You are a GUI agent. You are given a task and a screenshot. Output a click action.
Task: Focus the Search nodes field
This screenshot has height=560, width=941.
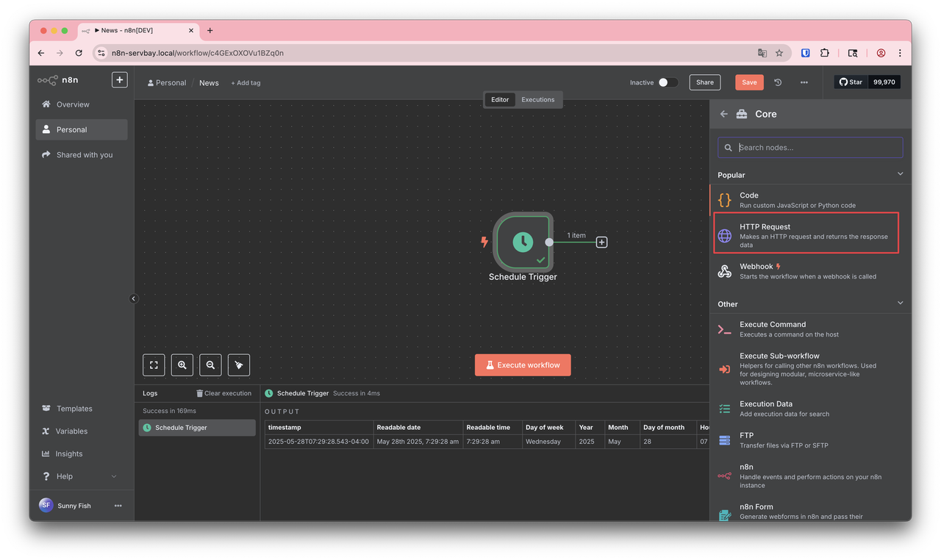[810, 148]
